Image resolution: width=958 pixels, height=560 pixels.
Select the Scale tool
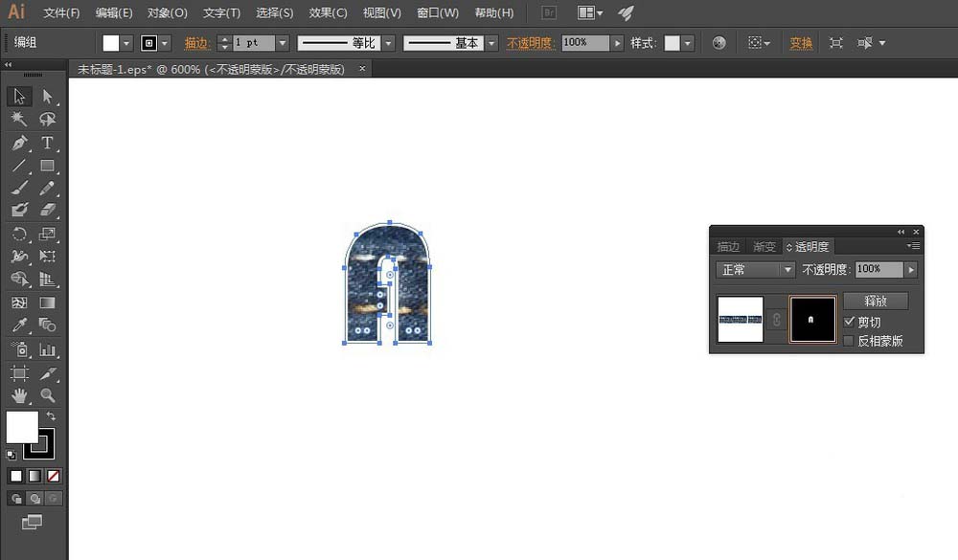click(47, 234)
